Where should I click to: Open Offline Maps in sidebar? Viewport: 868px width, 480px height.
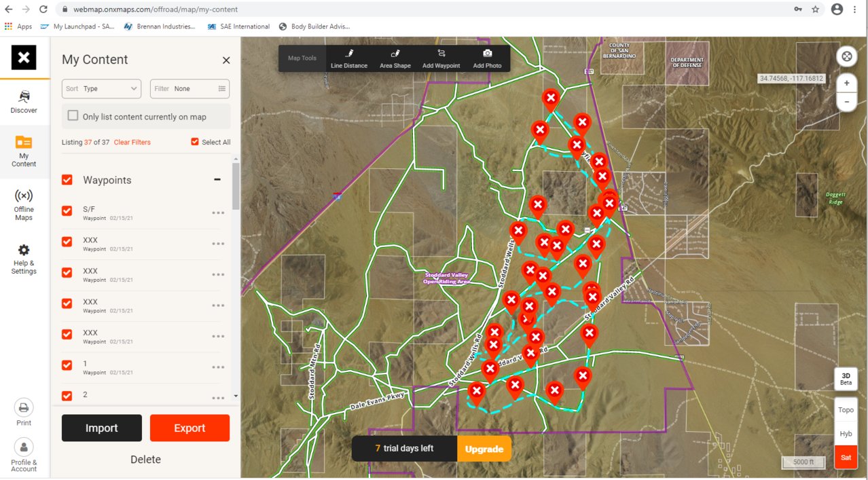click(24, 204)
